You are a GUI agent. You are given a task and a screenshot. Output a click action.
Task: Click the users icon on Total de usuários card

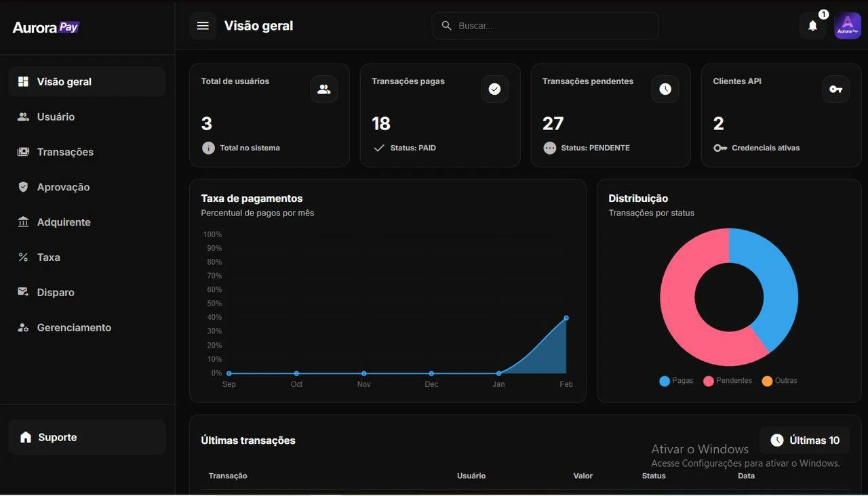coord(324,89)
